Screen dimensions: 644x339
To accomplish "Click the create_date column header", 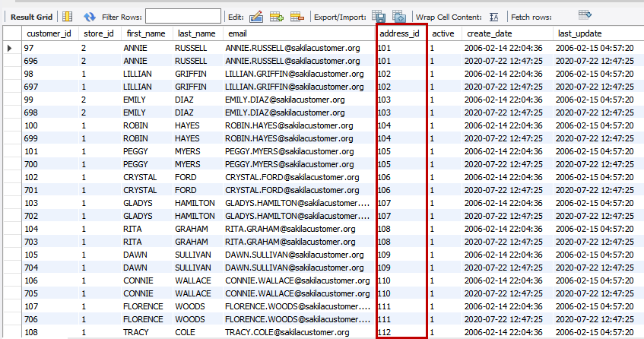I will [490, 33].
